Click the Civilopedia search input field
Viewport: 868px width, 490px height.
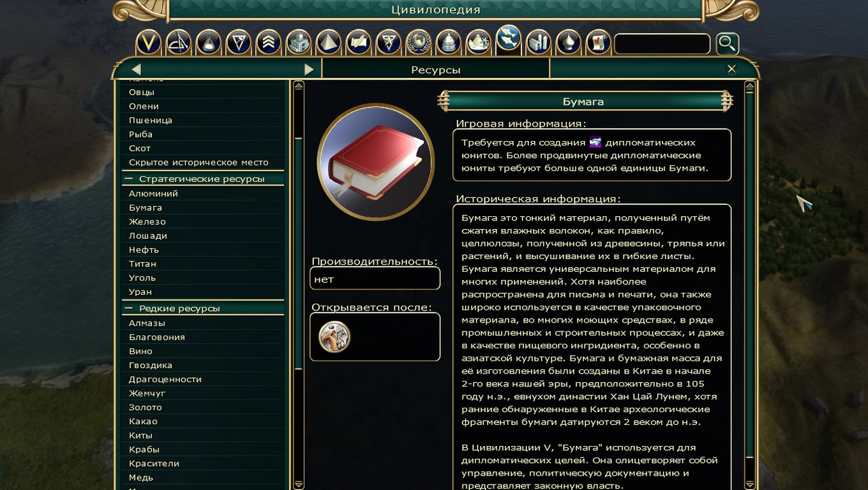(x=662, y=44)
